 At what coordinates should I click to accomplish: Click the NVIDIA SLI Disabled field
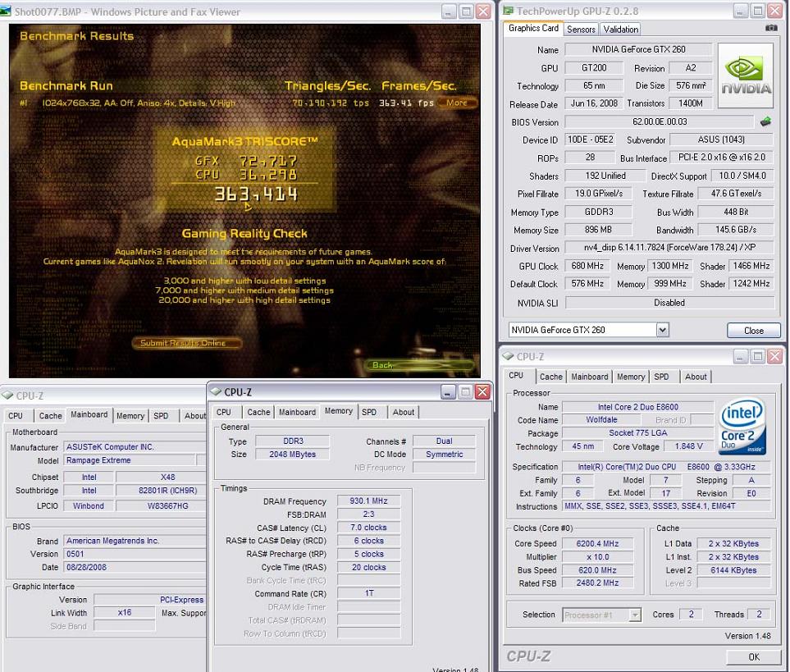point(669,303)
